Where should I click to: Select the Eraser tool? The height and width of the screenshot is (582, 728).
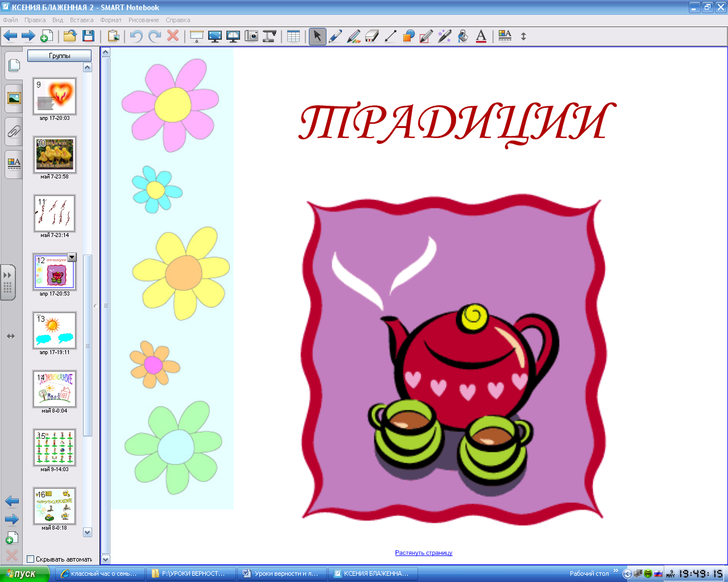click(372, 36)
